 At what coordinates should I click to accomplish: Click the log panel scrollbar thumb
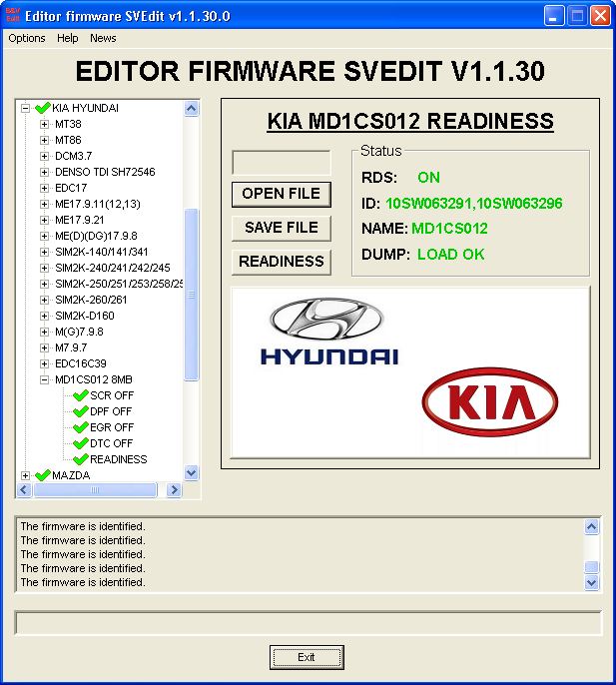[591, 567]
